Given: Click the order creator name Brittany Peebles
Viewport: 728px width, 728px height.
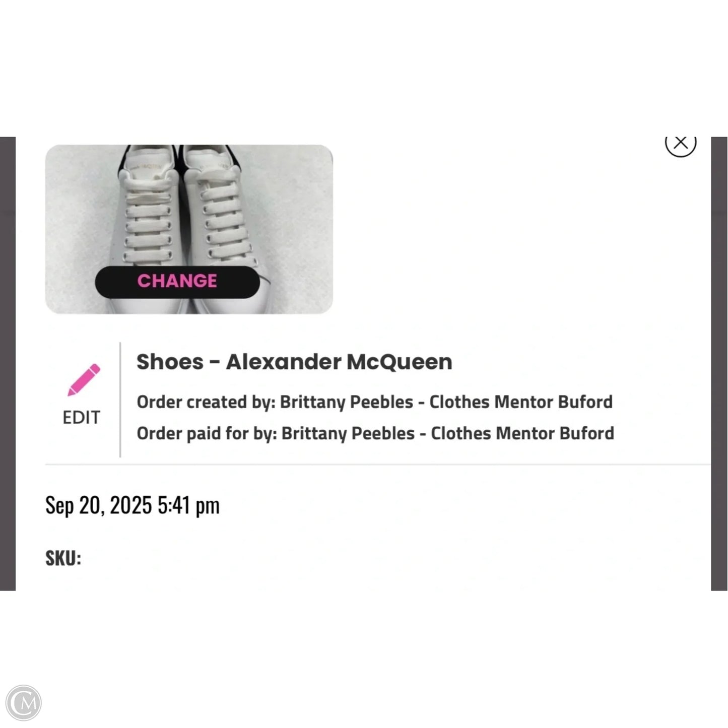Looking at the screenshot, I should coord(346,402).
